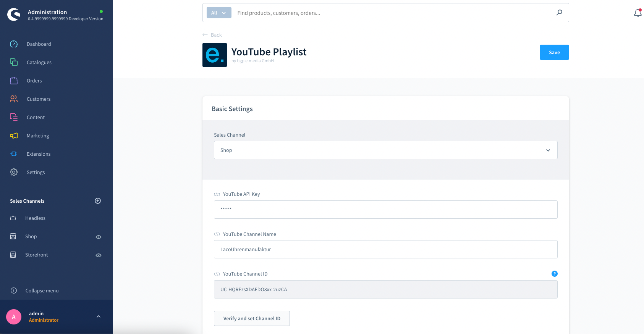Open the All search filter dropdown
The height and width of the screenshot is (334, 644).
(x=219, y=13)
